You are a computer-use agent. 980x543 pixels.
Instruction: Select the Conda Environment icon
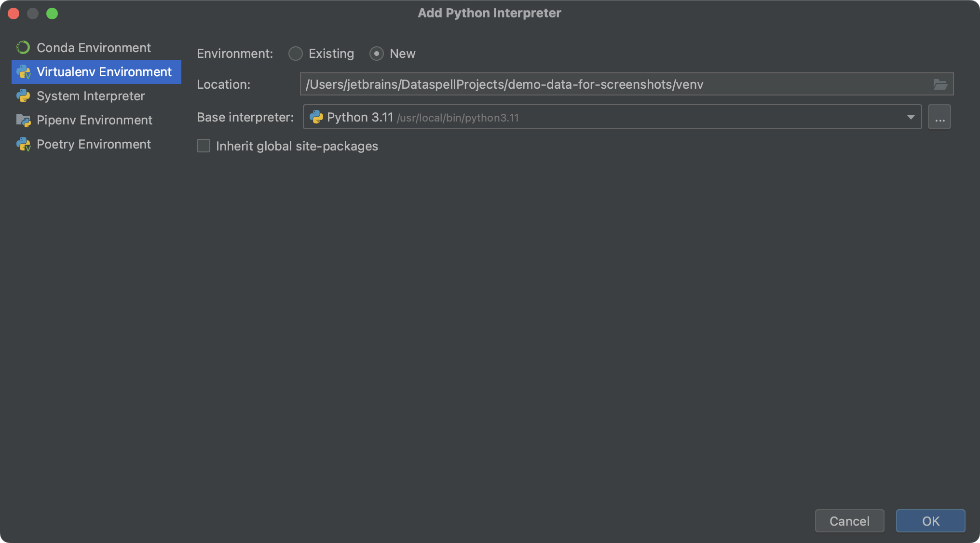[23, 47]
